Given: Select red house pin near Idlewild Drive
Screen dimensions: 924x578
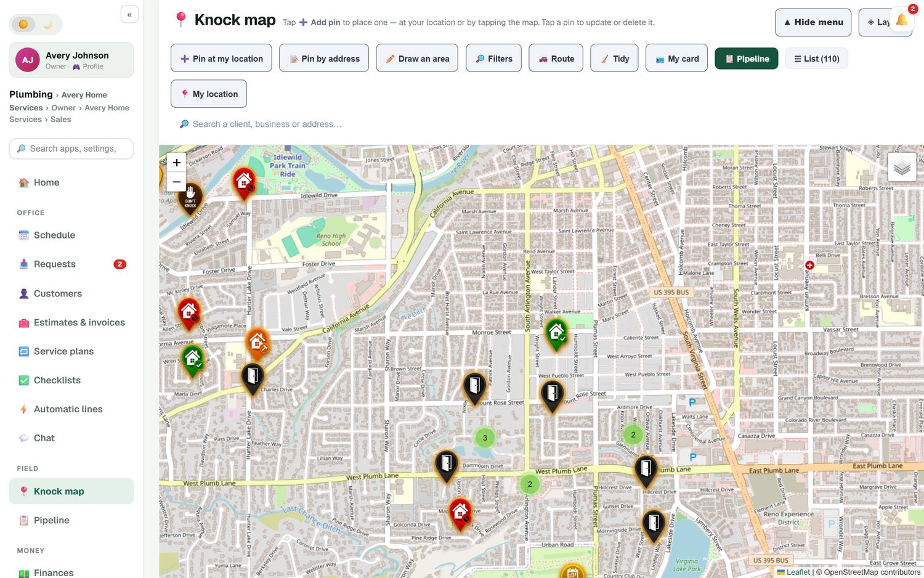Looking at the screenshot, I should [245, 183].
